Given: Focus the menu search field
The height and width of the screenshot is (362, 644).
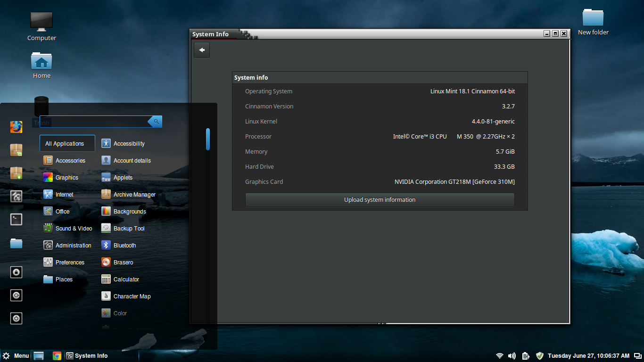Looking at the screenshot, I should [x=94, y=122].
